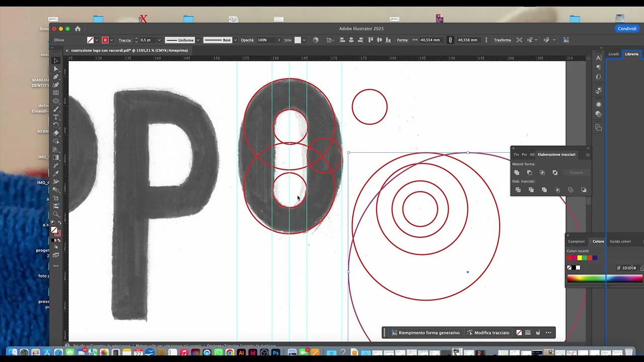Click on color spectrum bar
The height and width of the screenshot is (362, 644).
click(604, 279)
